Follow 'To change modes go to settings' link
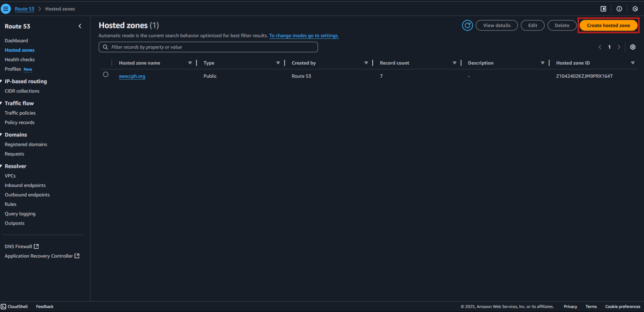The width and height of the screenshot is (644, 312). pos(304,36)
